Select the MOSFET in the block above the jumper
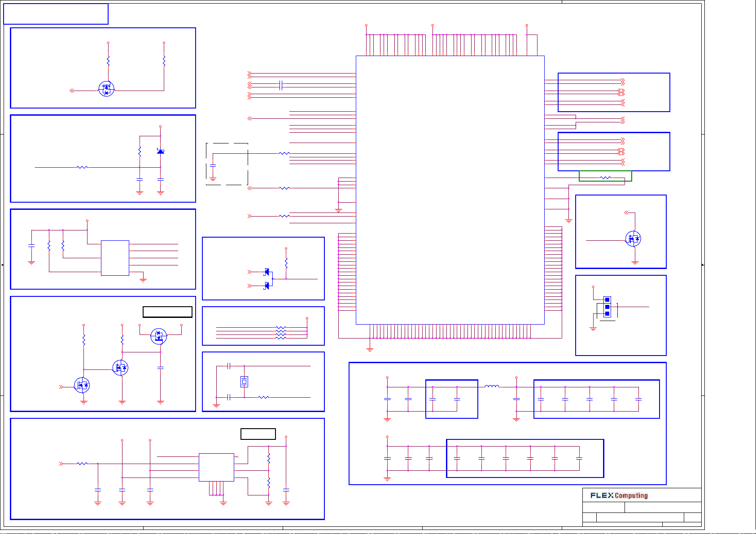Screen dimensions: 756x534 tap(633, 239)
